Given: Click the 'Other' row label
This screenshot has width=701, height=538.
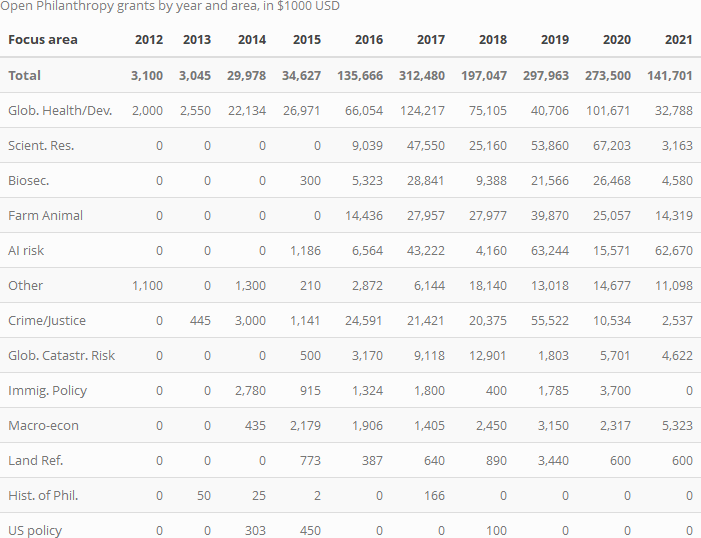Looking at the screenshot, I should 25,285.
